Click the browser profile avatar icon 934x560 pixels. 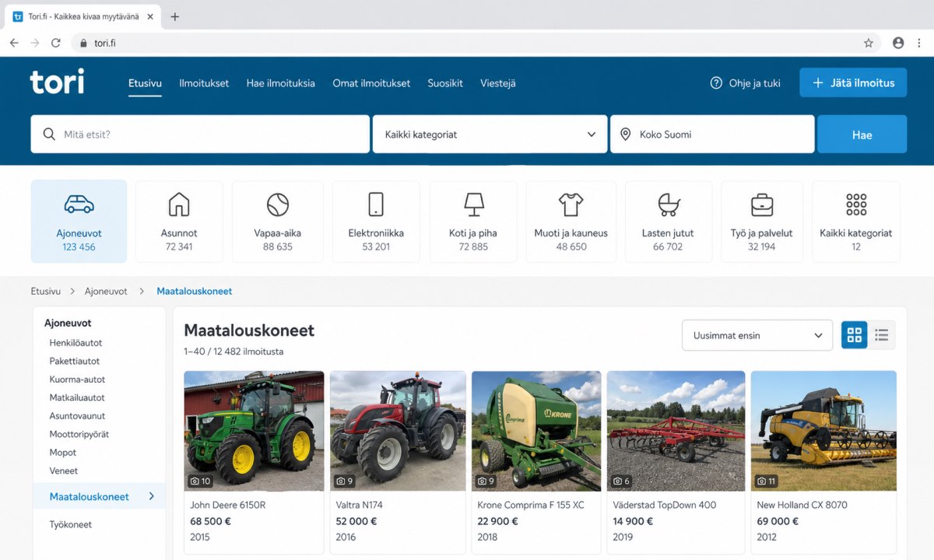point(898,43)
